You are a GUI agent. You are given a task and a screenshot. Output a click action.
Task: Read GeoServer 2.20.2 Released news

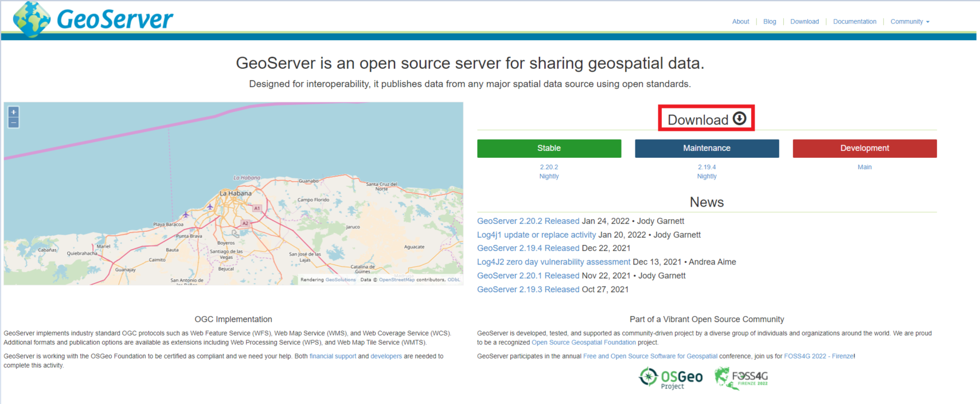[x=528, y=221]
